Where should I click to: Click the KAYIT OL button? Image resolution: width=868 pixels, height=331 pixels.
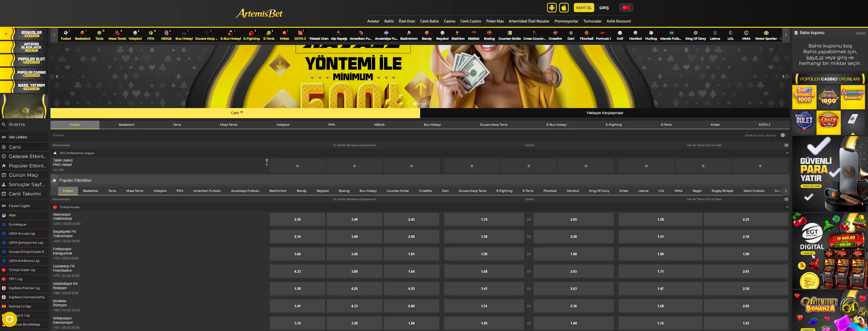click(x=584, y=7)
